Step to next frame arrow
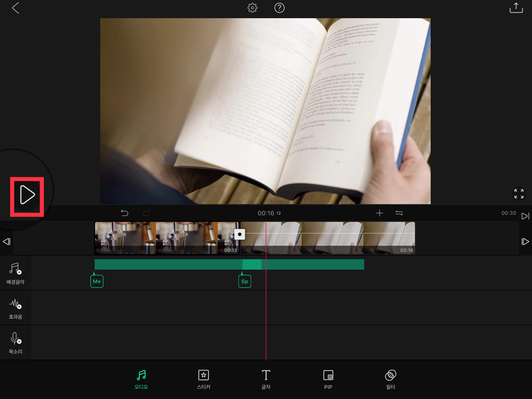The image size is (532, 399). click(525, 242)
